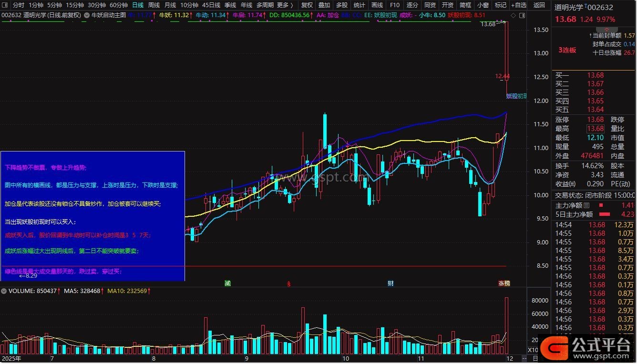Click the small list icon beside 主力净额

point(587,205)
